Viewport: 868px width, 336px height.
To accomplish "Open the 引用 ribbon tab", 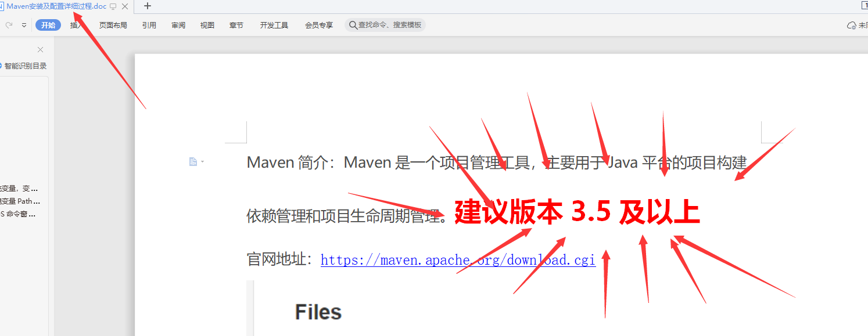I will tap(149, 25).
